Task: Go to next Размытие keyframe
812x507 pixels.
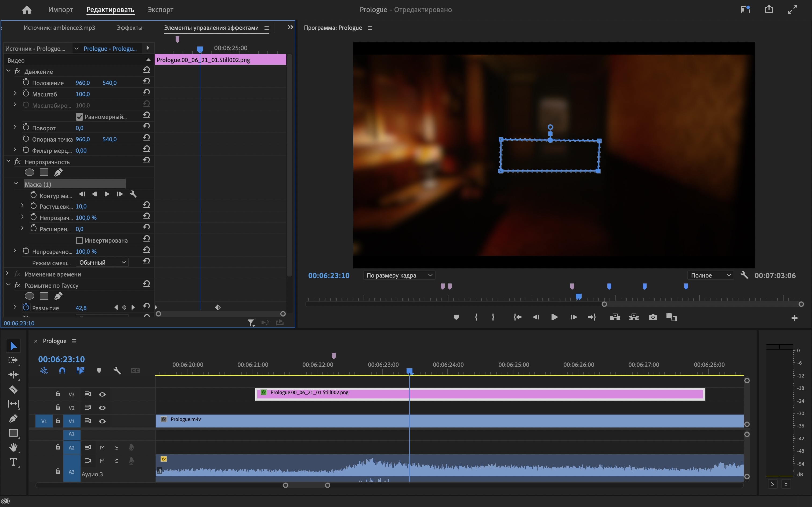Action: [133, 307]
